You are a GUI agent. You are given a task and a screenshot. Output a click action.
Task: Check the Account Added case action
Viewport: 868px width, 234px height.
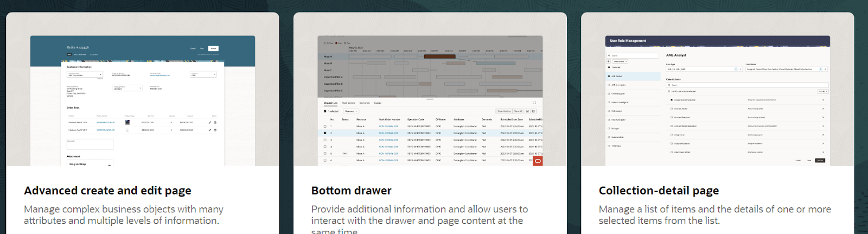(672, 109)
